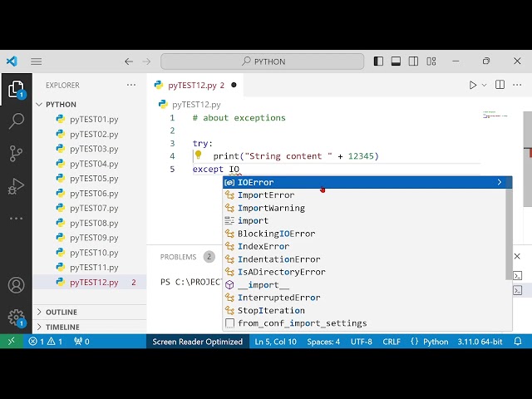532x399 pixels.
Task: Toggle primary side bar layout icon
Action: [378, 61]
